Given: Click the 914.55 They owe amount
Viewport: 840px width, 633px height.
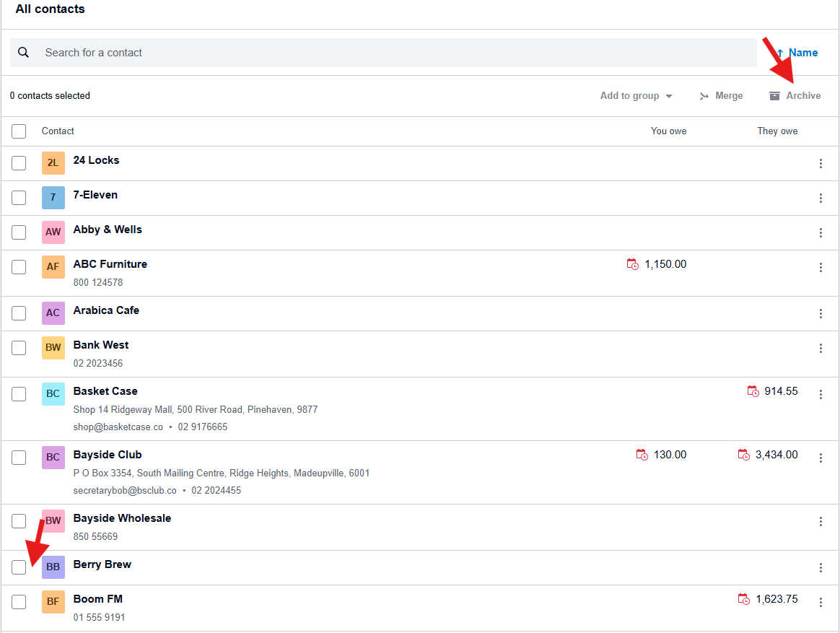Looking at the screenshot, I should [x=781, y=391].
